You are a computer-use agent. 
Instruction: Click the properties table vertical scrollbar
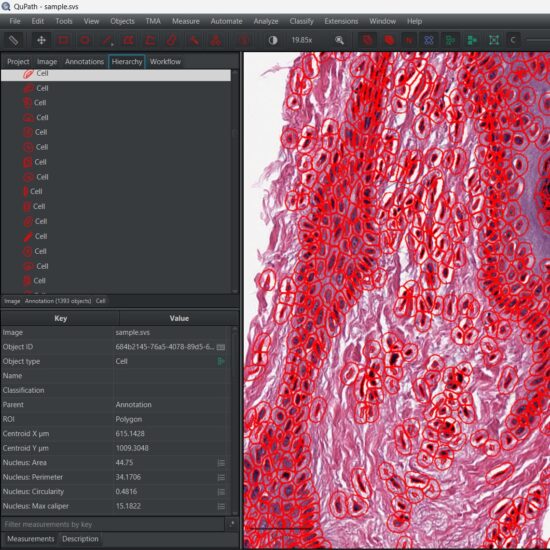click(x=235, y=420)
